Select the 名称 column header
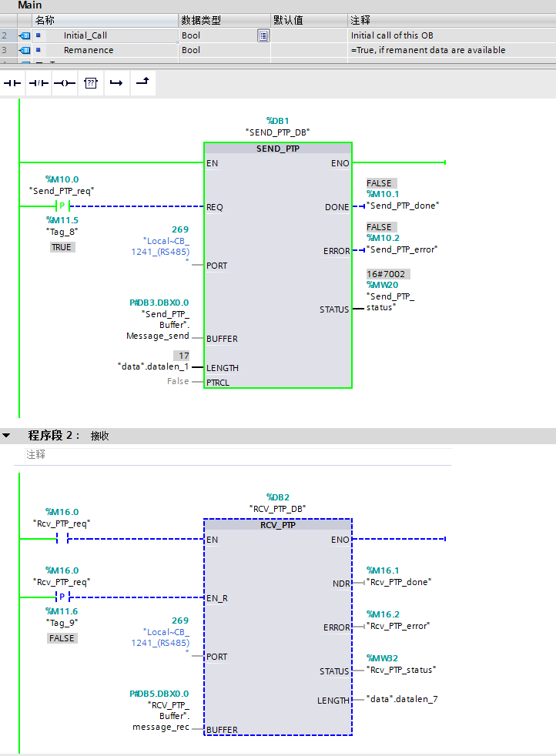556x756 pixels. point(106,20)
